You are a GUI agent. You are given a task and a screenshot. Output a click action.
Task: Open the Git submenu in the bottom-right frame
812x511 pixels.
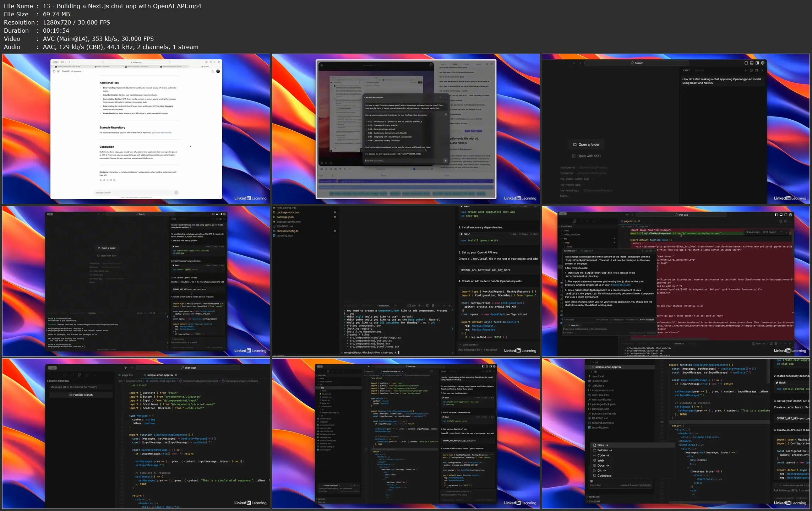[x=599, y=471]
